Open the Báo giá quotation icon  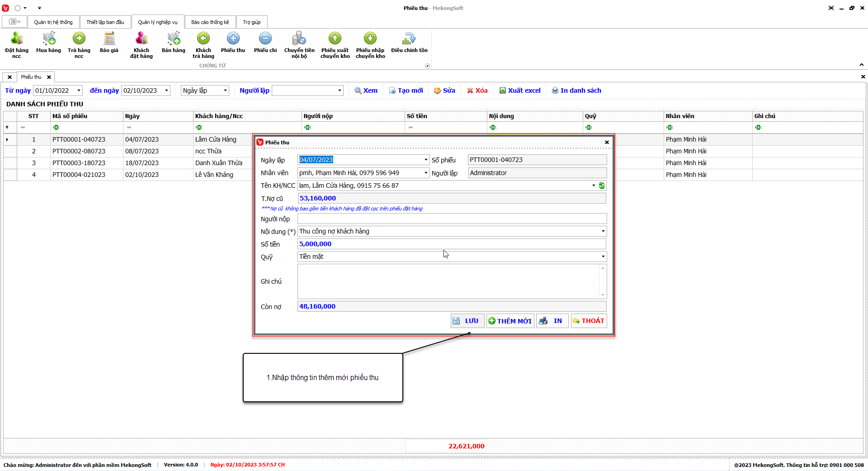tap(109, 42)
